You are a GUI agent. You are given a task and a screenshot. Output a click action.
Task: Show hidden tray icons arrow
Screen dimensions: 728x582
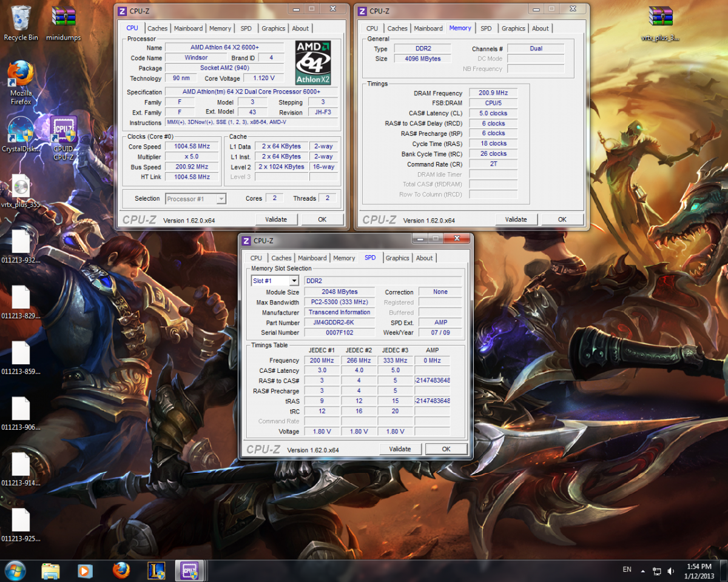click(644, 571)
